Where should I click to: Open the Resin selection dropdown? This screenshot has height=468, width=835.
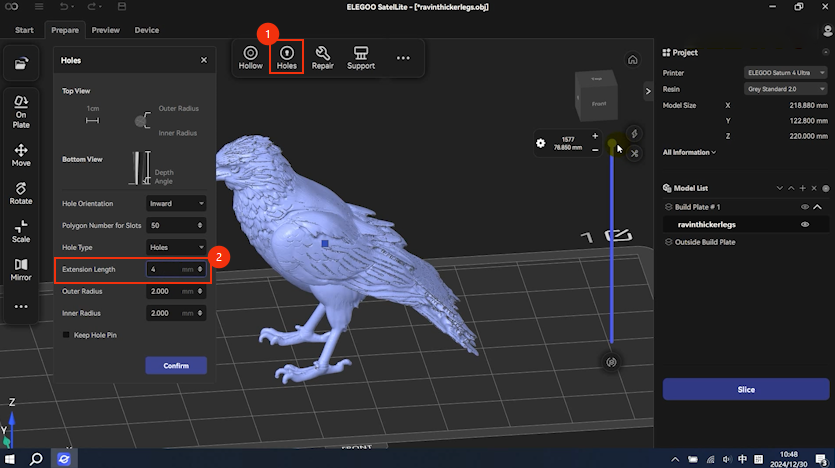tap(785, 89)
